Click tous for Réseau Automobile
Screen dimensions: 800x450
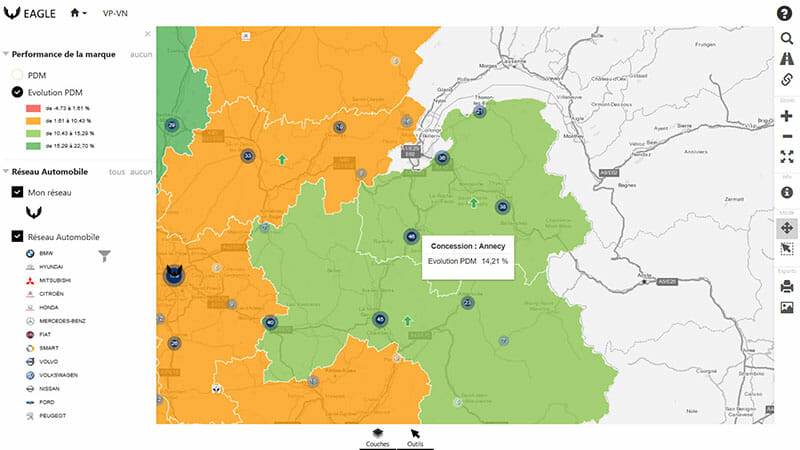(117, 172)
